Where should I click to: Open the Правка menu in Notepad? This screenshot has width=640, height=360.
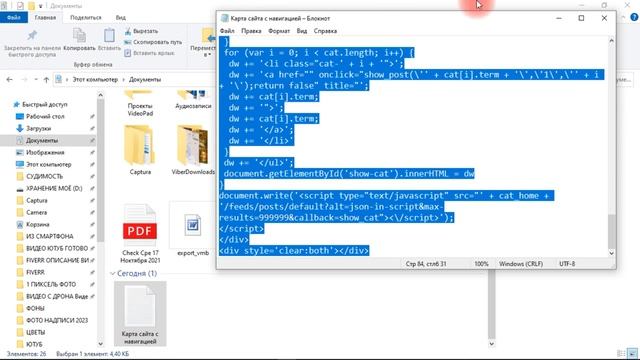251,31
